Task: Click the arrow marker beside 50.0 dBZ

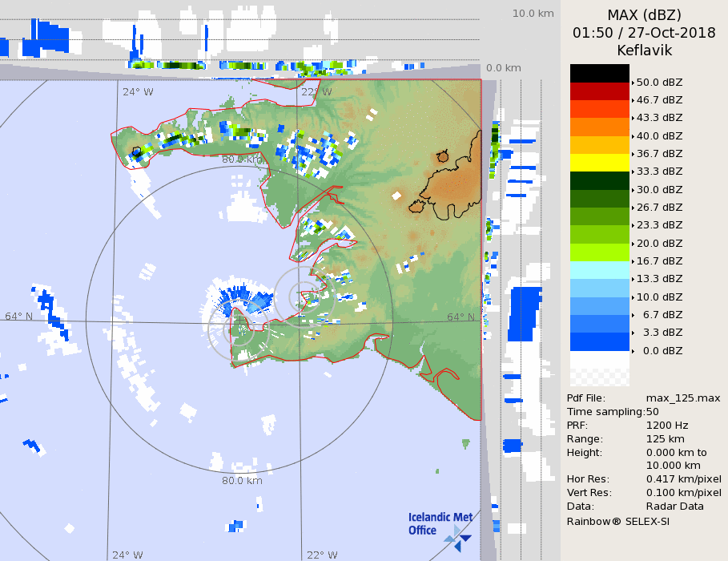Action: (633, 83)
